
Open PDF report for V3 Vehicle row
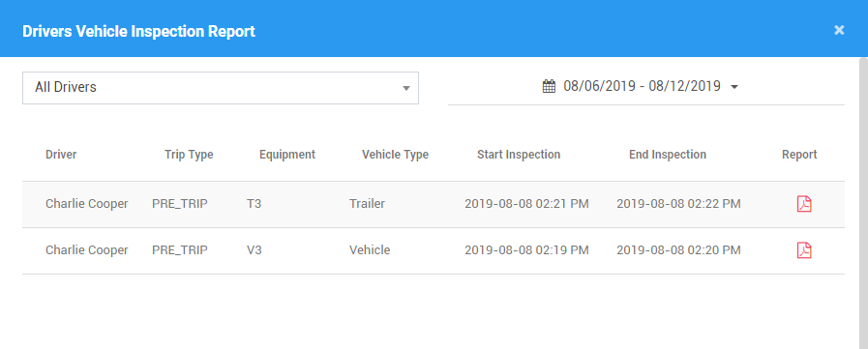(804, 250)
